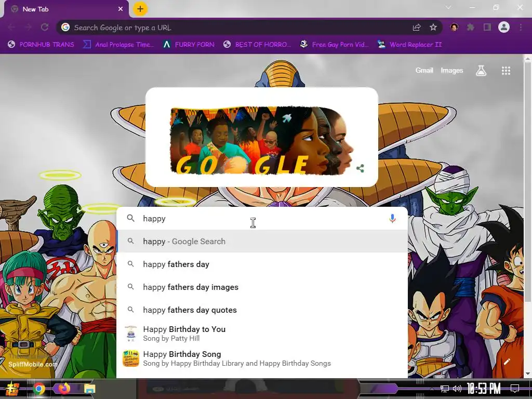Open a new tab with plus button

[140, 9]
